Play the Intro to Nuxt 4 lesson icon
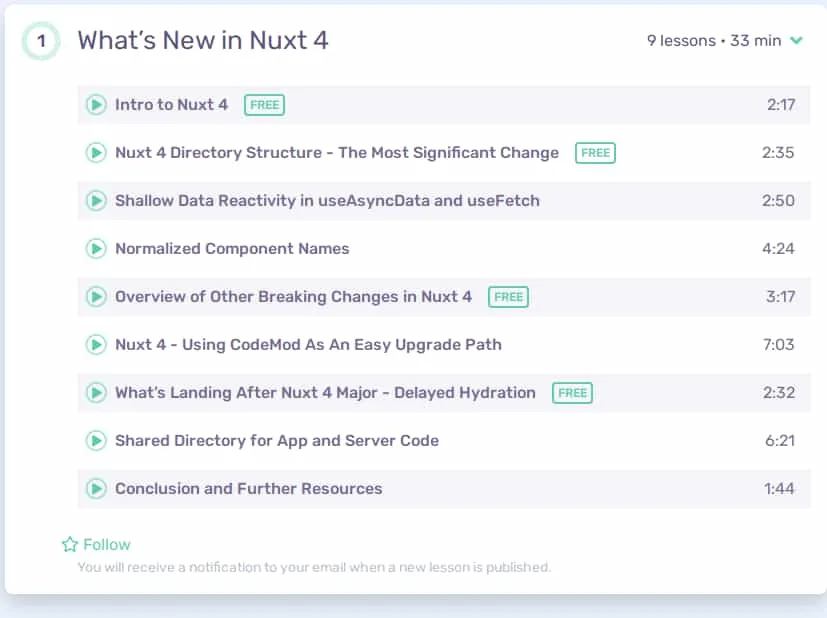The width and height of the screenshot is (827, 618). [97, 104]
